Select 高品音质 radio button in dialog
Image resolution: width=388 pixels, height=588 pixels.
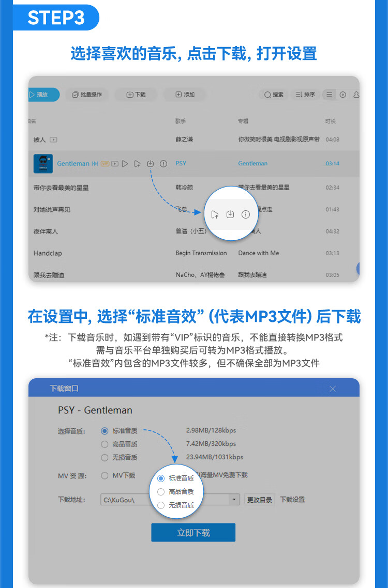tap(105, 444)
